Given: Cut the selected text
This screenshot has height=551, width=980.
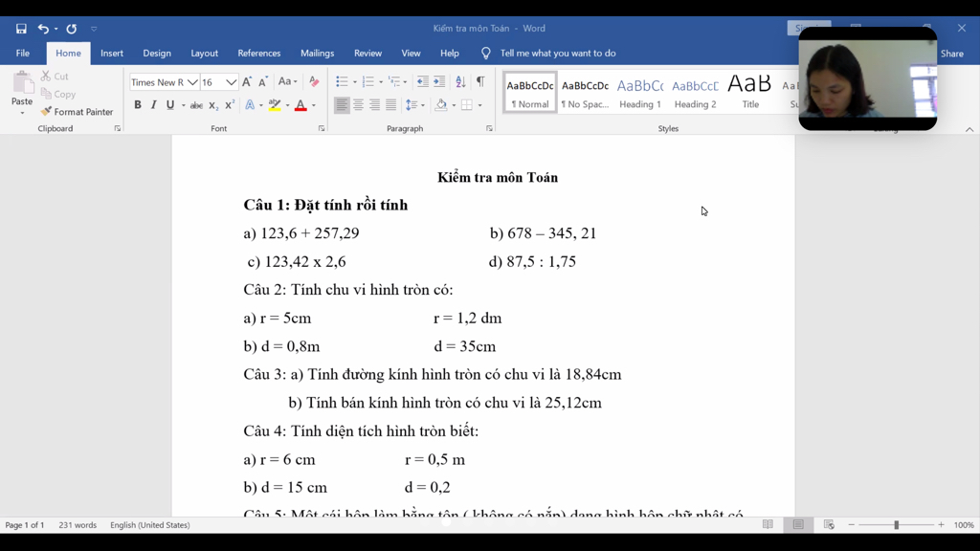Looking at the screenshot, I should pyautogui.click(x=55, y=77).
